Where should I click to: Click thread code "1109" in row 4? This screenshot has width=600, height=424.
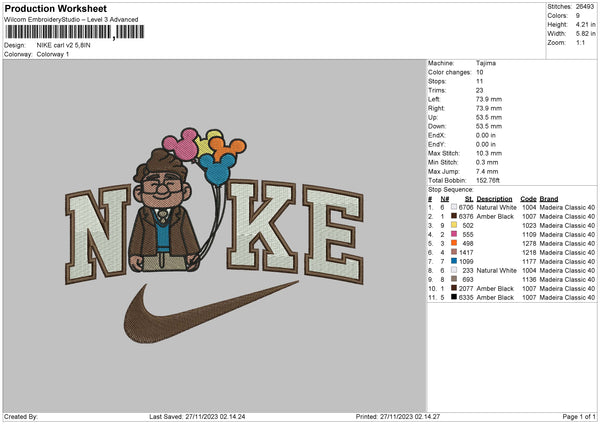click(529, 234)
